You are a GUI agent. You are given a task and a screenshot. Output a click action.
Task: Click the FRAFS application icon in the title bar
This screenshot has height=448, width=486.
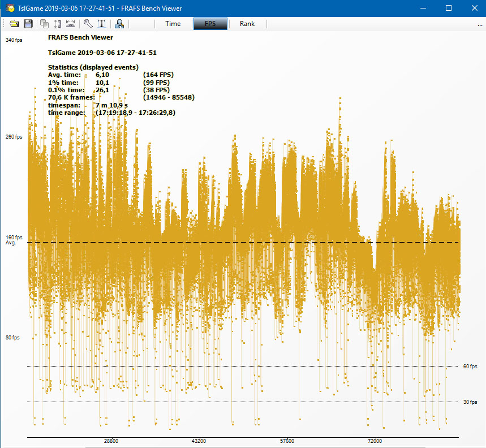pyautogui.click(x=10, y=8)
